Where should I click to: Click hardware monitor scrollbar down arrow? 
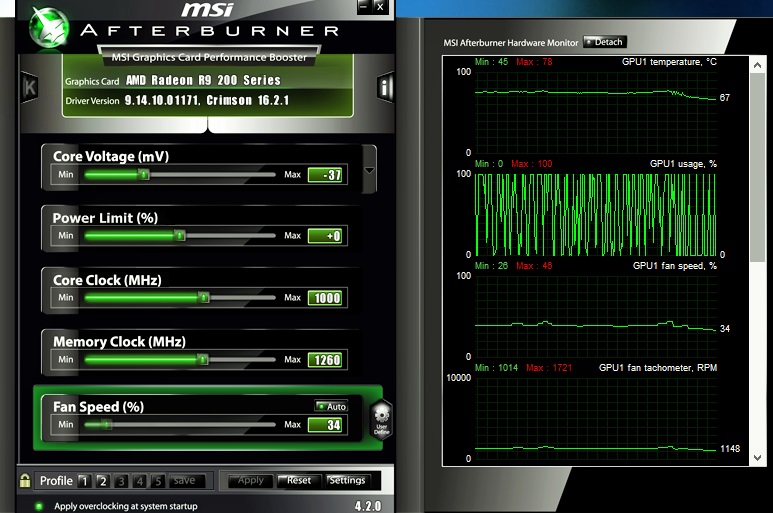click(757, 458)
